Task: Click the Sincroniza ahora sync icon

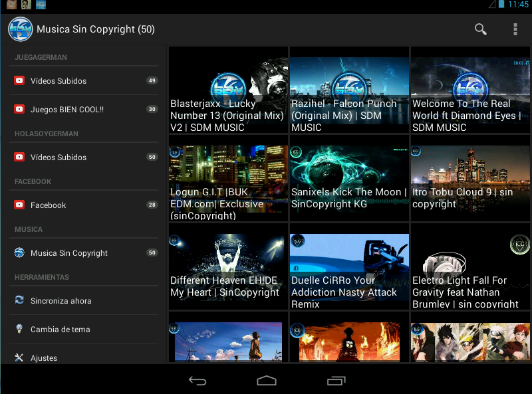Action: (x=19, y=300)
